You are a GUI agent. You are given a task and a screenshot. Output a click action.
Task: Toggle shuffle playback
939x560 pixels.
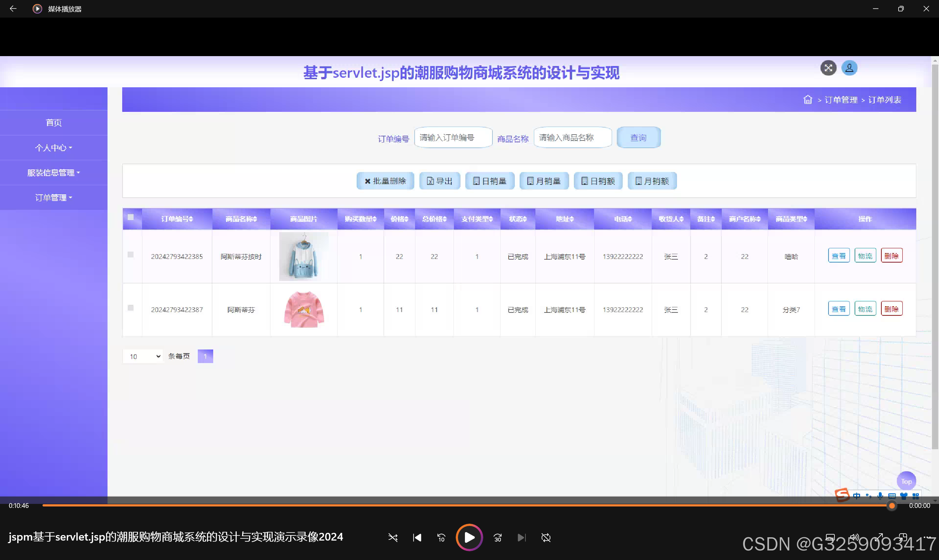[x=393, y=537]
